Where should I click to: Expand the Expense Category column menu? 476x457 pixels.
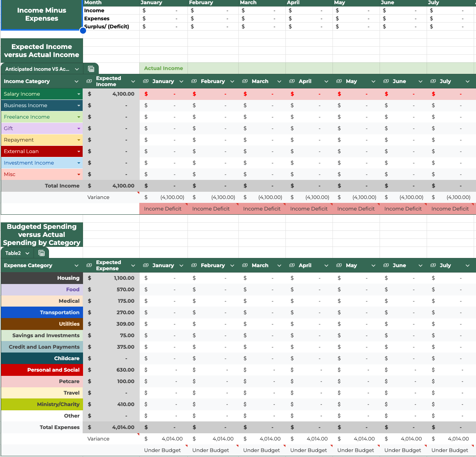(77, 266)
